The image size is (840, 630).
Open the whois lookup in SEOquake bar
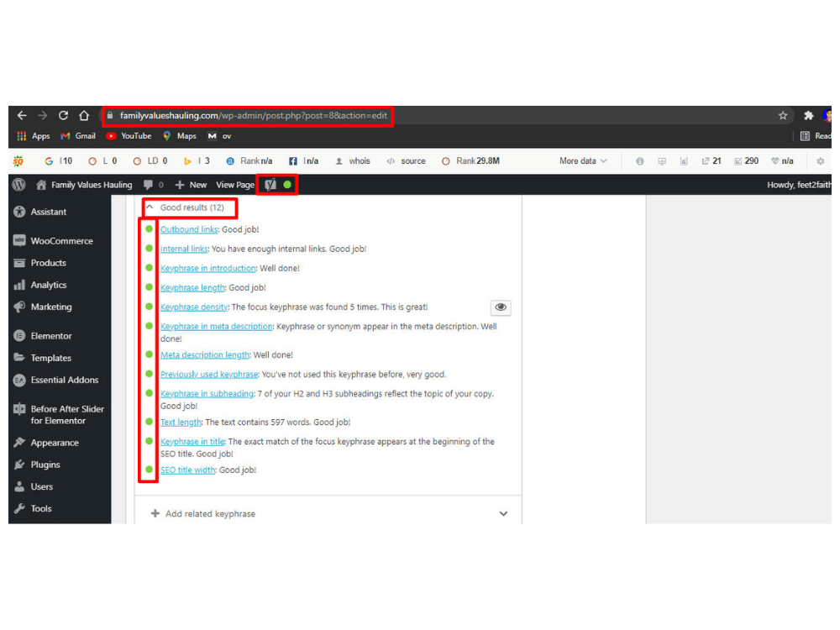[353, 160]
